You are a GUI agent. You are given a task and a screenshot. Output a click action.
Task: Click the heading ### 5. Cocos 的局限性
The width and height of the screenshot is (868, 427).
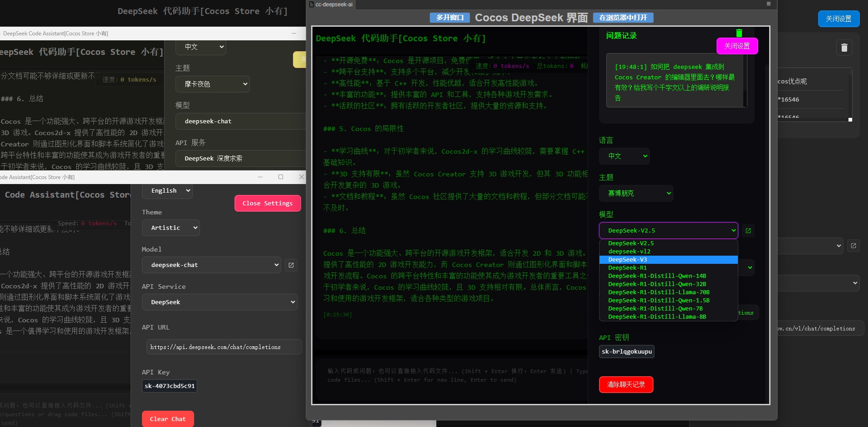[x=363, y=129]
